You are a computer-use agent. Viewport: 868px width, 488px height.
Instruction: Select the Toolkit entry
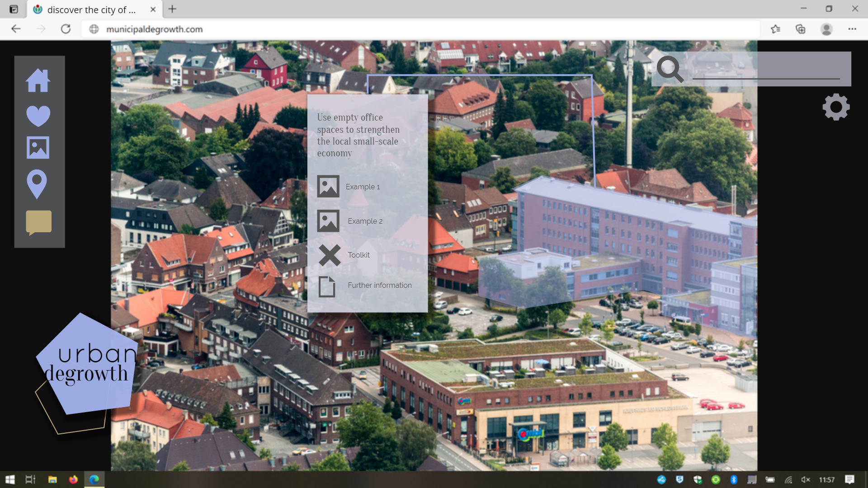point(359,255)
